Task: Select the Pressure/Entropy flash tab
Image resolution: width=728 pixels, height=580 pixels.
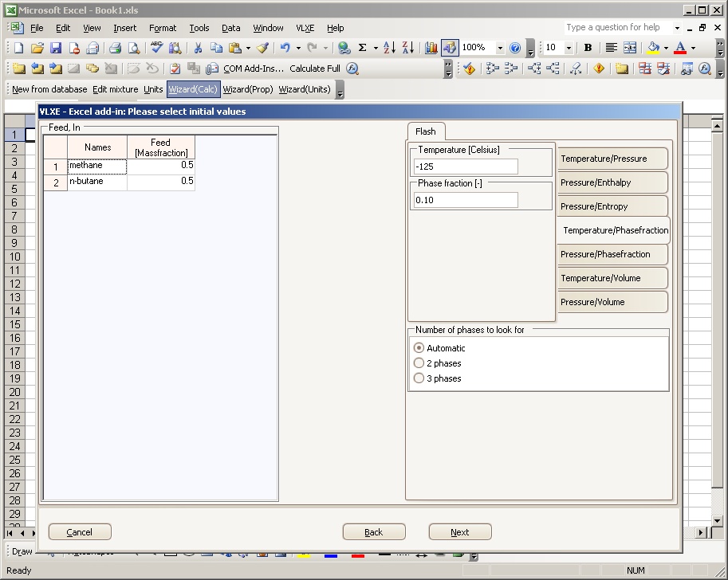Action: click(x=612, y=206)
